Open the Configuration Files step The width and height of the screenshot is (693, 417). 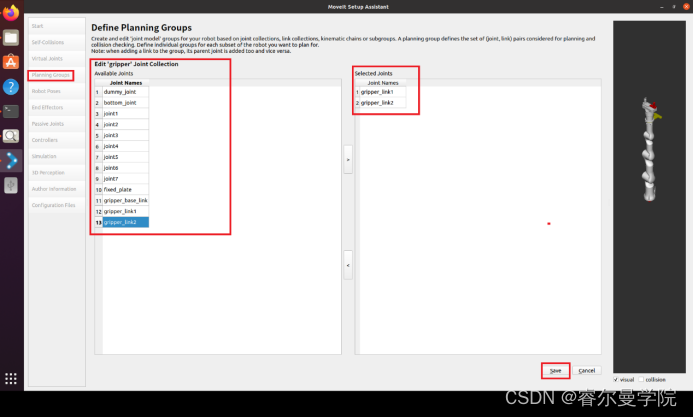pos(57,205)
